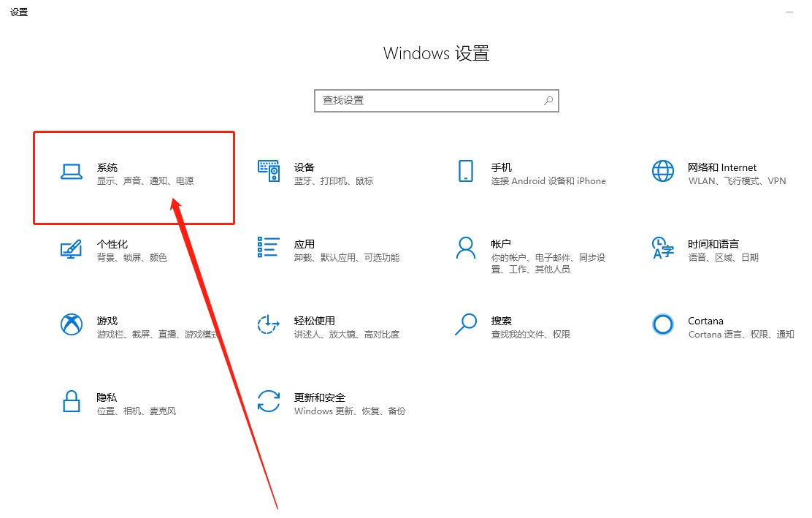Click the 时间和语言 heading text
The height and width of the screenshot is (518, 812).
coord(713,244)
